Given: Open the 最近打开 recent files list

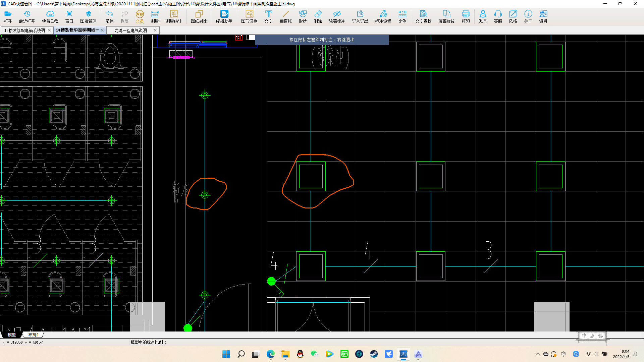Looking at the screenshot, I should click(27, 16).
